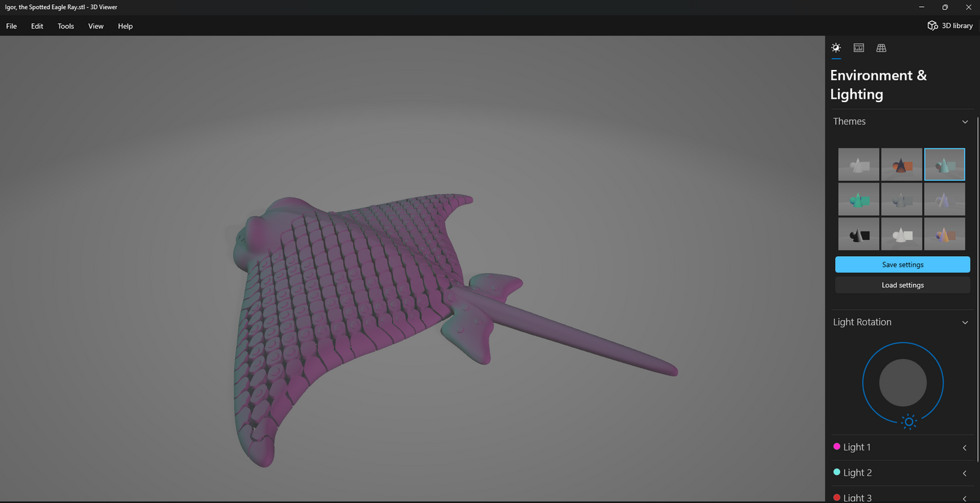Expand the Light 3 settings

[x=964, y=497]
